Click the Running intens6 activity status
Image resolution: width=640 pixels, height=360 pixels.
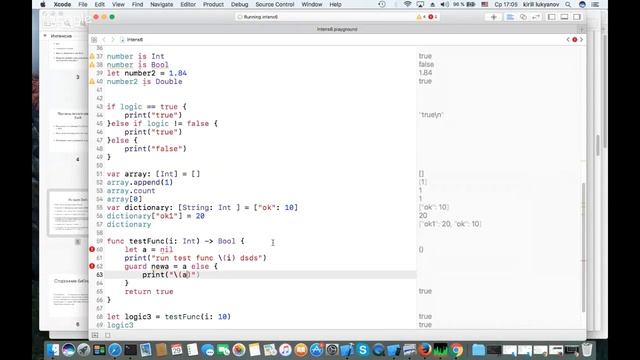click(x=258, y=17)
